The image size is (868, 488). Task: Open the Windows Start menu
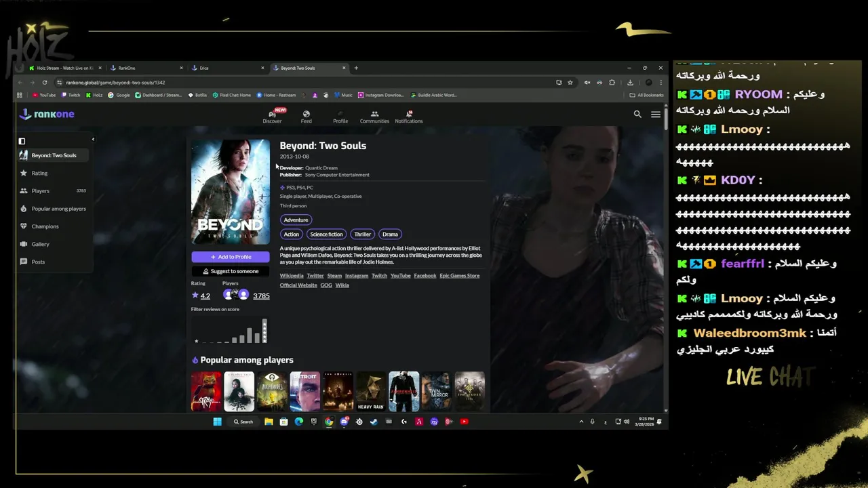[217, 422]
